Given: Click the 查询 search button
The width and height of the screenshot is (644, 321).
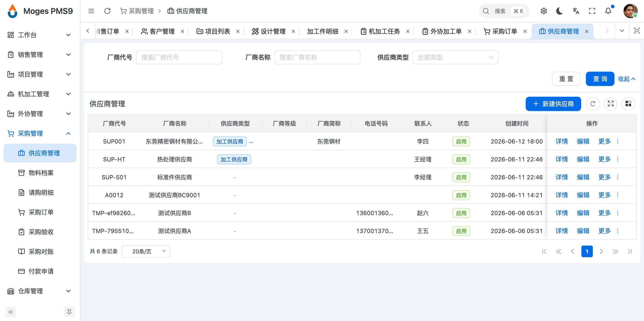Looking at the screenshot, I should tap(600, 79).
